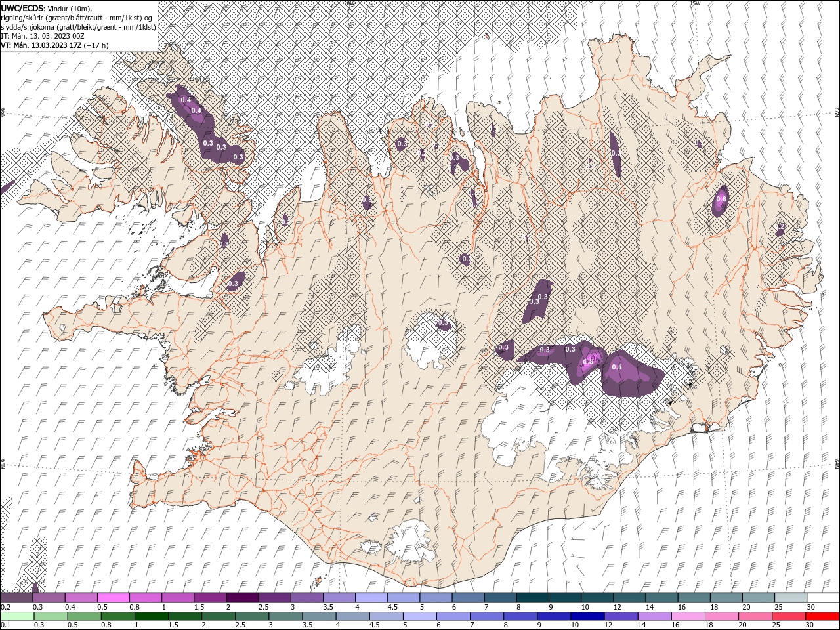This screenshot has height=630, width=840.
Task: Click the '12' label in lower legend row
Action: point(608,625)
